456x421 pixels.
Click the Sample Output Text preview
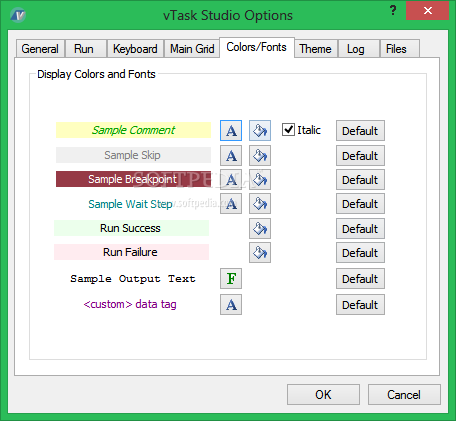tap(133, 279)
